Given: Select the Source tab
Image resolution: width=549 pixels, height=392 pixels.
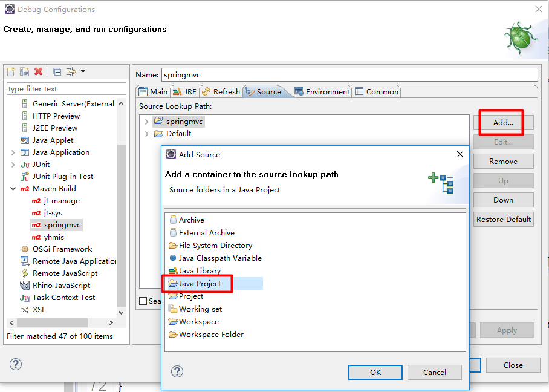Looking at the screenshot, I should click(264, 92).
